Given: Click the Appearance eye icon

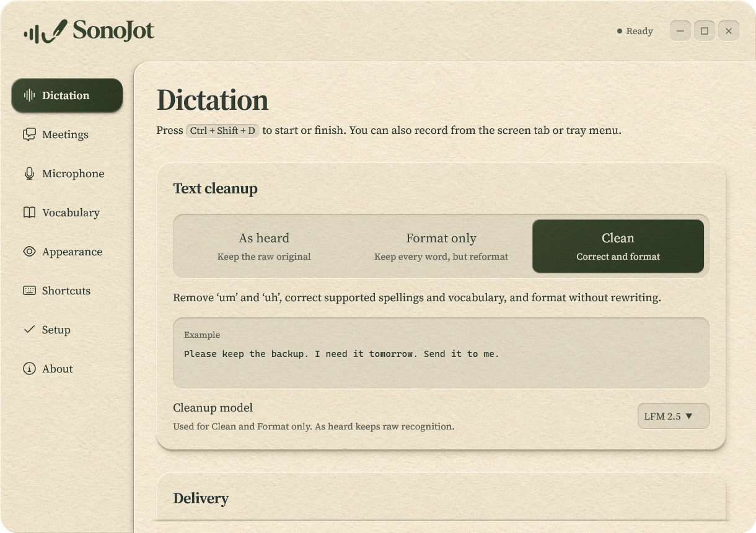Looking at the screenshot, I should pyautogui.click(x=29, y=252).
